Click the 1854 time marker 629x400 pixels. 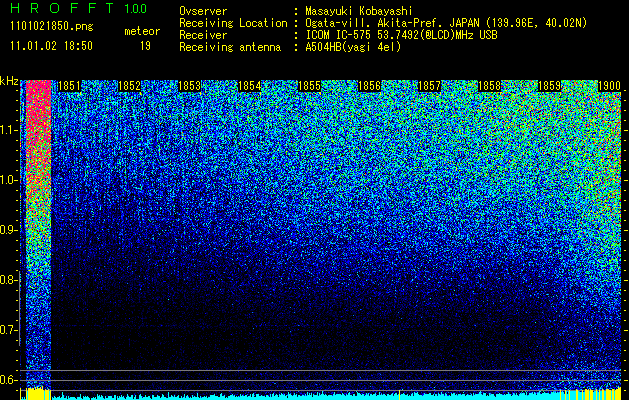tap(250, 86)
